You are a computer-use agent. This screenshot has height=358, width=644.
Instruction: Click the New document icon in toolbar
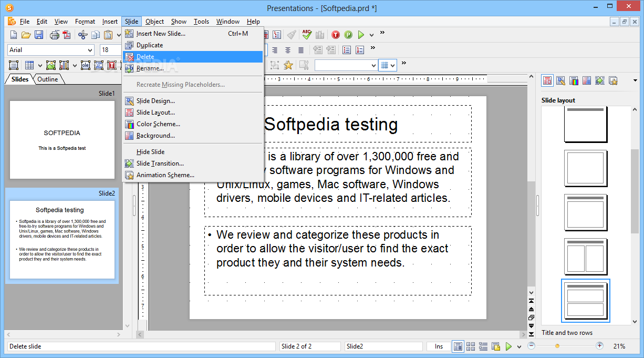(14, 35)
